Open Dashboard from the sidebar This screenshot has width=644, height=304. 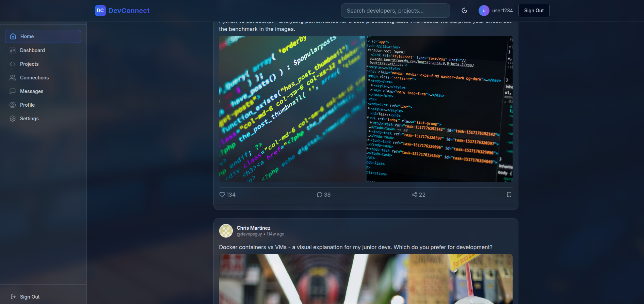(x=32, y=50)
